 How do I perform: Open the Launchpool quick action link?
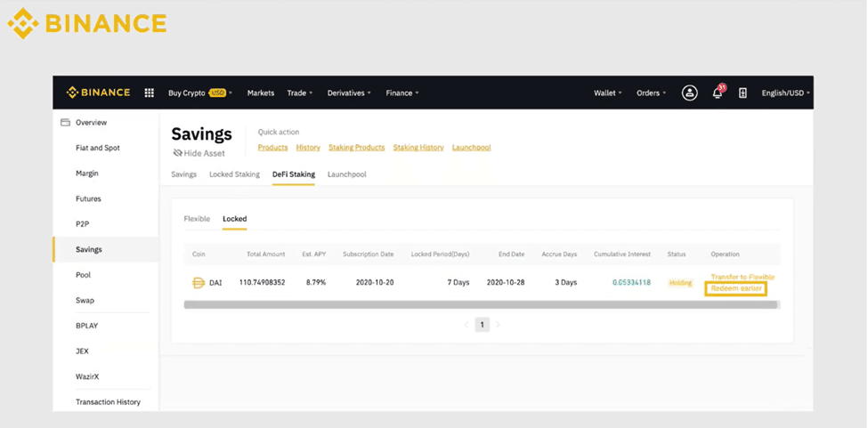click(472, 148)
